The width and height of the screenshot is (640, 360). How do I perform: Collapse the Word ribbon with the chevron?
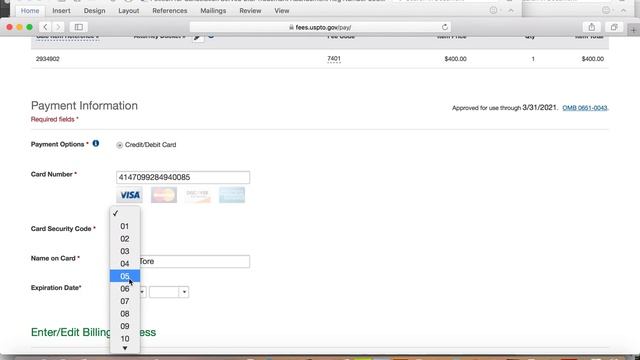coord(511,11)
